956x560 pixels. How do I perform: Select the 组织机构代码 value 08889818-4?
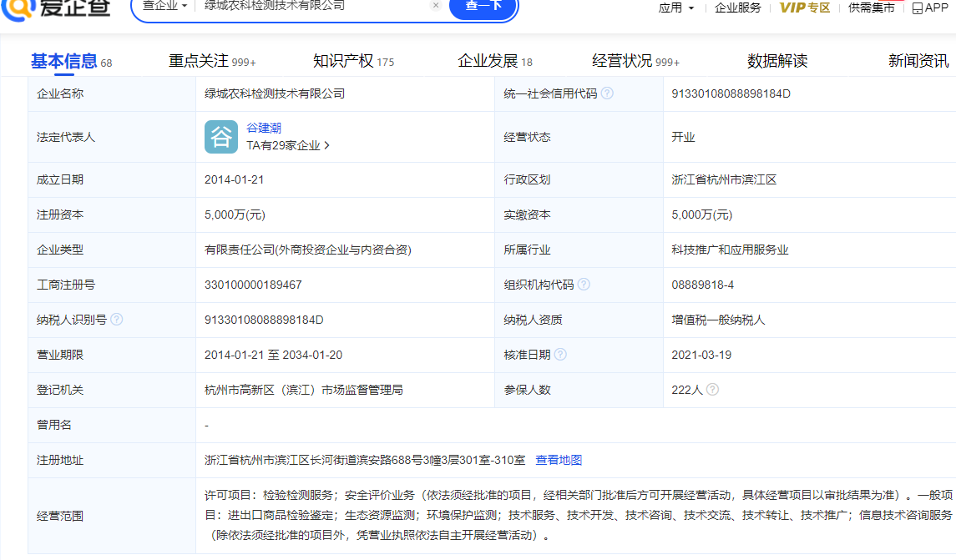click(703, 285)
